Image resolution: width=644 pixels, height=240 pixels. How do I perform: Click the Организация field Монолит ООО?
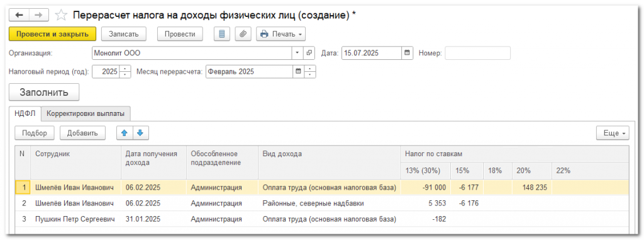click(x=192, y=53)
